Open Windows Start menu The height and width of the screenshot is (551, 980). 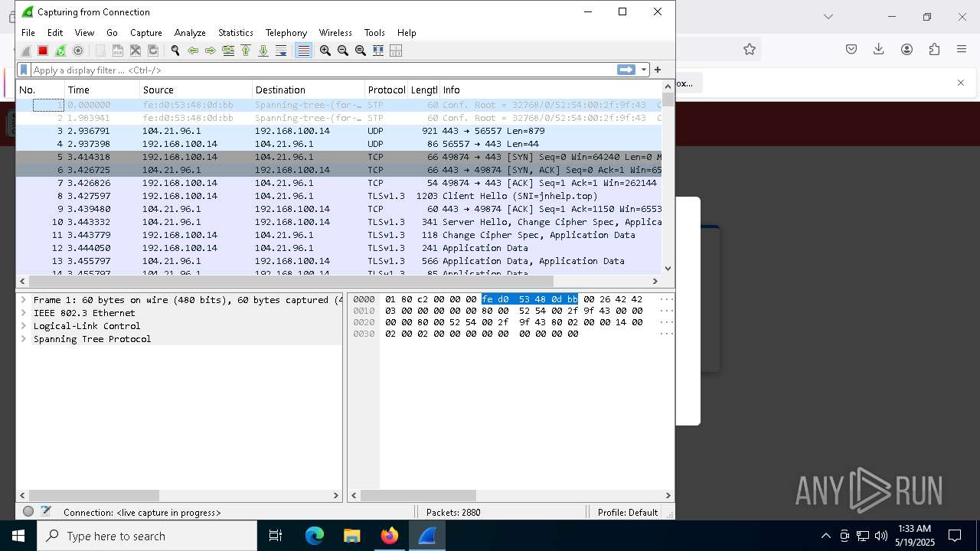(x=18, y=536)
